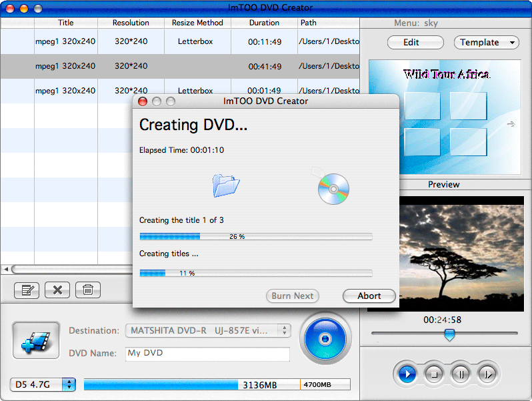Click the menu Edit button
Viewport: 532px width, 401px height.
[415, 43]
